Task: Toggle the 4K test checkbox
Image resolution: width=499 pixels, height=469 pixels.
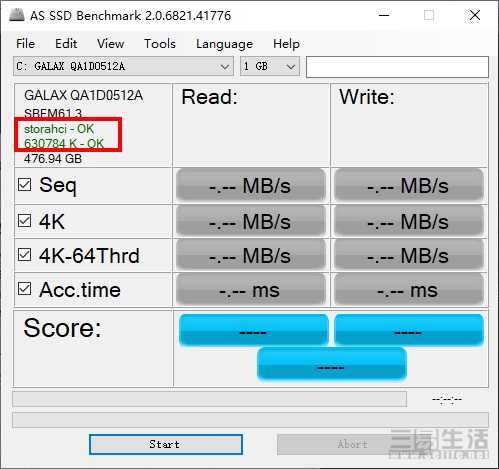Action: tap(24, 221)
